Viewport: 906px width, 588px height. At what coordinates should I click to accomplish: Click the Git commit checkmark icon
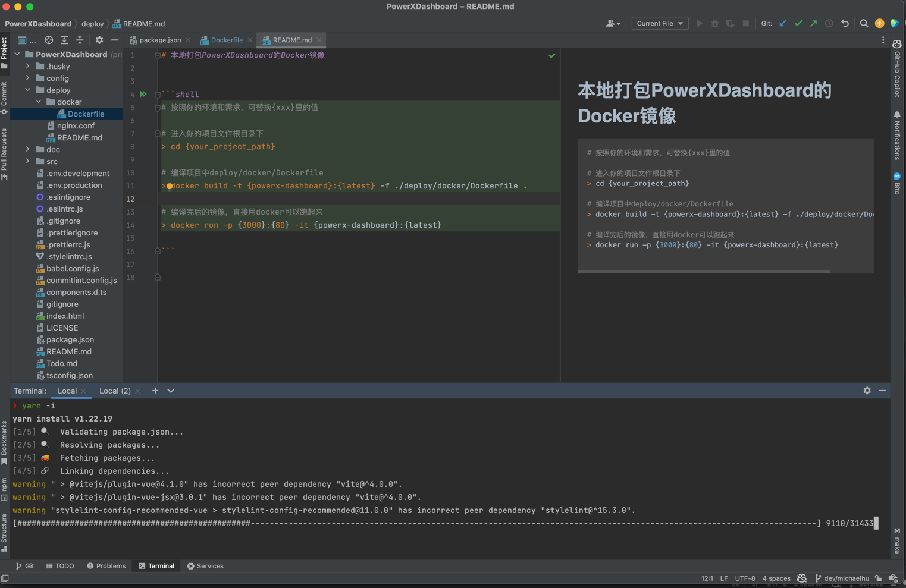click(798, 23)
